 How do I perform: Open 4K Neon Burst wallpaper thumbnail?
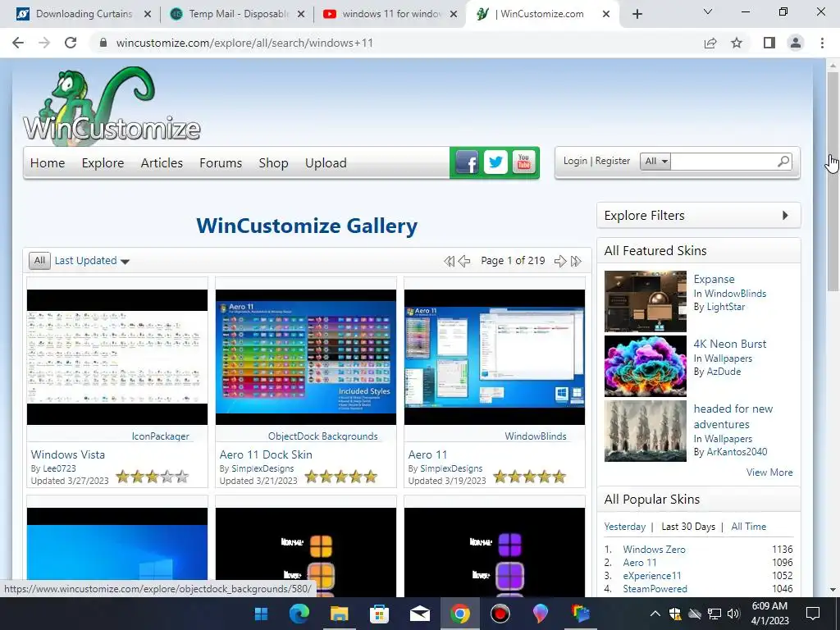pyautogui.click(x=645, y=367)
